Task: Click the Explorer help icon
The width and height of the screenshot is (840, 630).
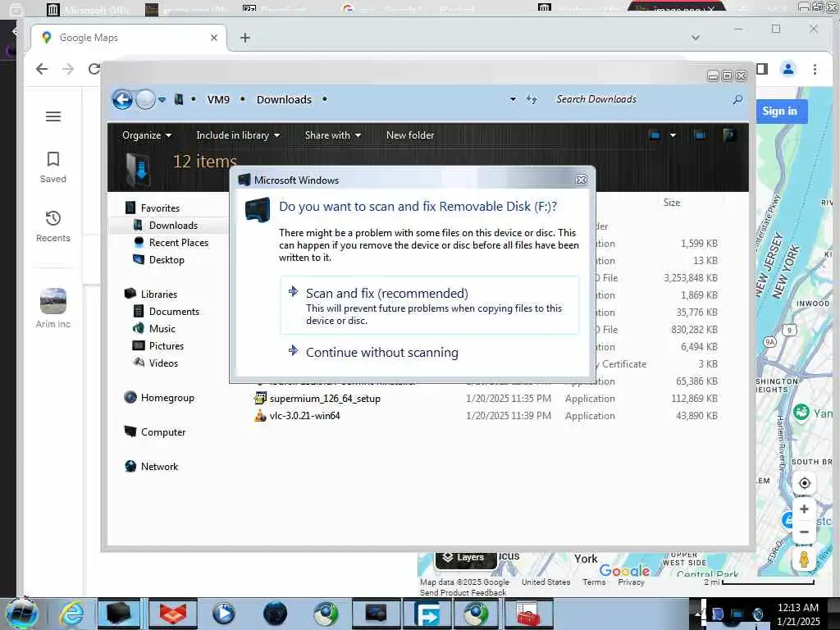Action: click(x=728, y=135)
